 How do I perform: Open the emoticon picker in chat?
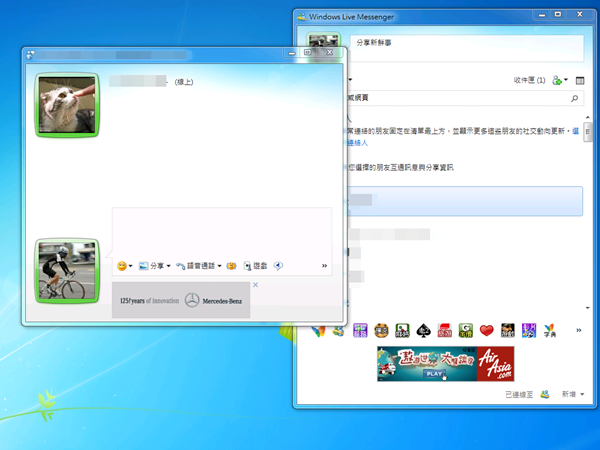point(122,266)
